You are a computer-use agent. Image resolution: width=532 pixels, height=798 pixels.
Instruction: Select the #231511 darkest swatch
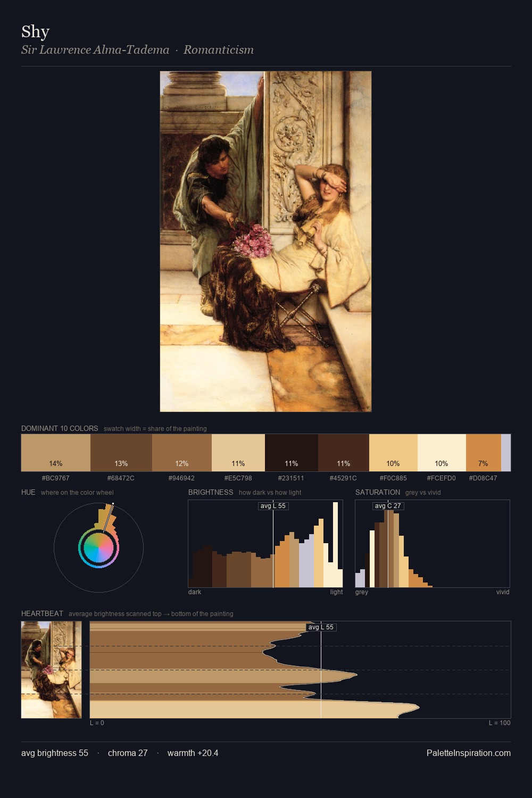(292, 453)
